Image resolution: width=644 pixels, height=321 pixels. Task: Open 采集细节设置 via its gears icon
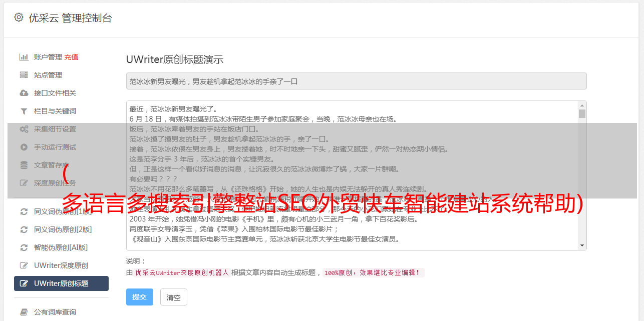coord(24,129)
